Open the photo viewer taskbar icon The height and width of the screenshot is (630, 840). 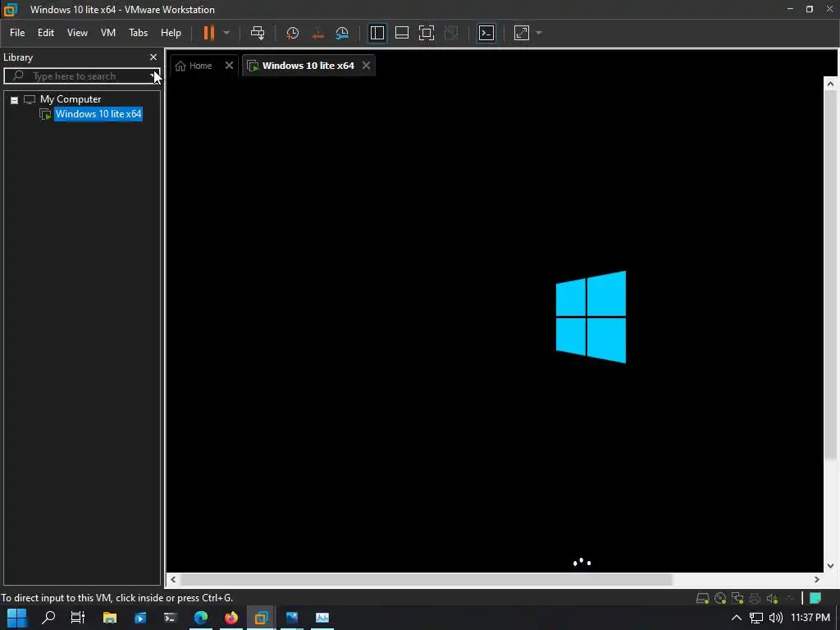pyautogui.click(x=292, y=618)
